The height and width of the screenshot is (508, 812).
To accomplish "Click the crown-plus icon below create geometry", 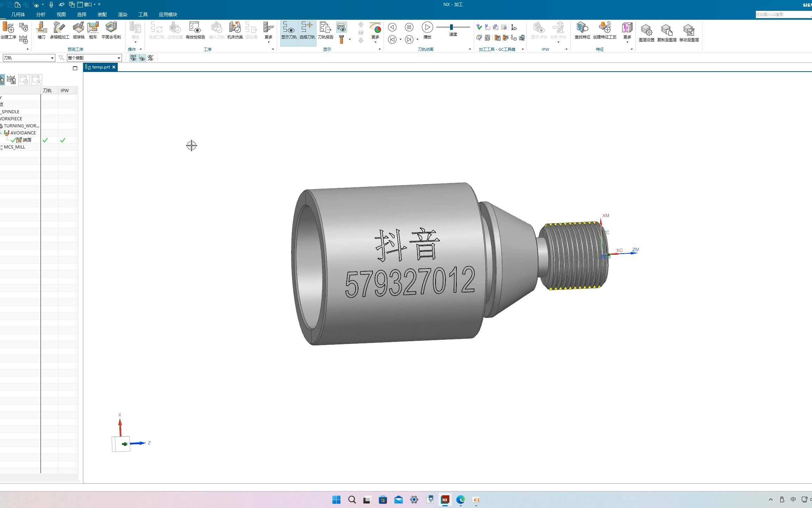I will pyautogui.click(x=24, y=39).
